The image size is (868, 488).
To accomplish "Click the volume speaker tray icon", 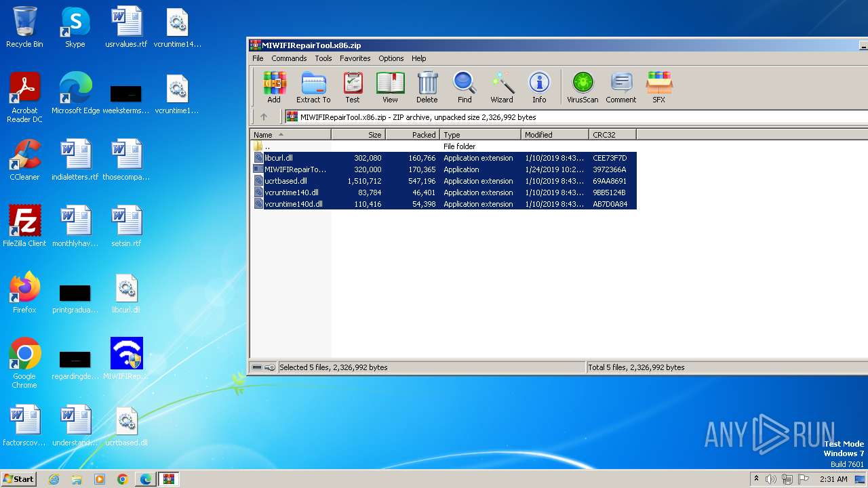I will (771, 479).
